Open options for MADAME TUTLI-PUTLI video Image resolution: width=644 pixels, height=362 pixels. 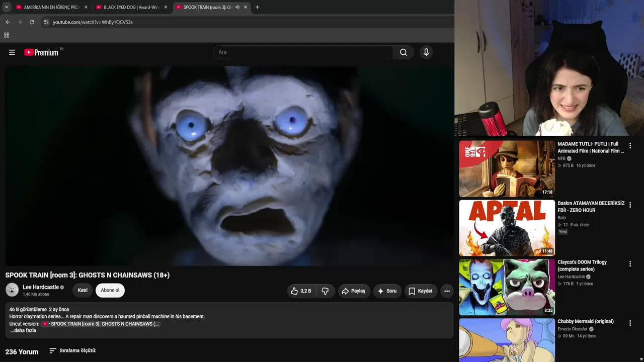click(x=630, y=146)
